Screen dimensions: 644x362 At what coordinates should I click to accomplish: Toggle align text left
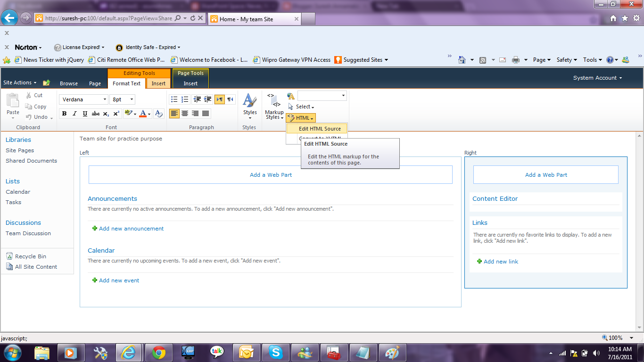coord(174,113)
